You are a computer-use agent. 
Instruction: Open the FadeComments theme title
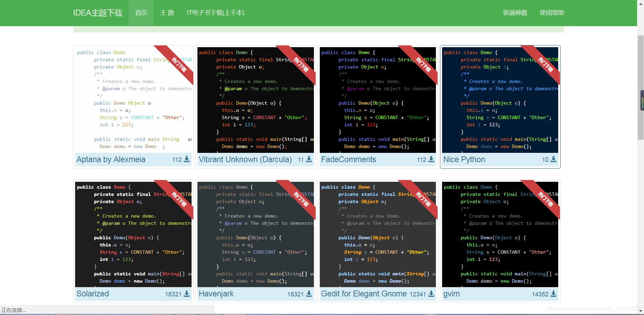coord(348,159)
